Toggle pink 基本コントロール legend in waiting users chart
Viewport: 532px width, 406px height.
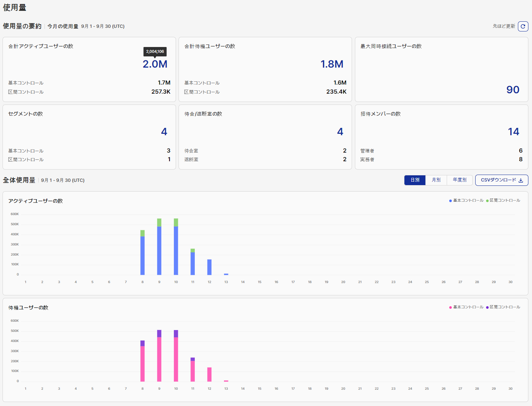(x=466, y=307)
